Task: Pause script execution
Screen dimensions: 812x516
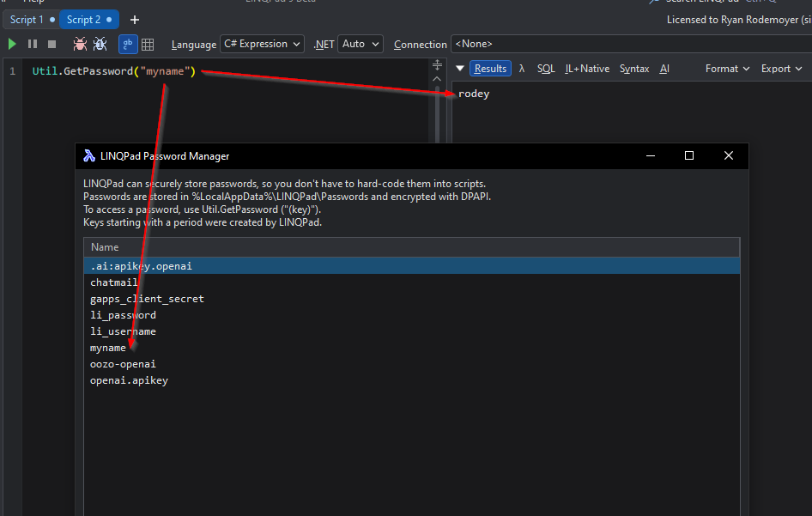Action: 32,44
